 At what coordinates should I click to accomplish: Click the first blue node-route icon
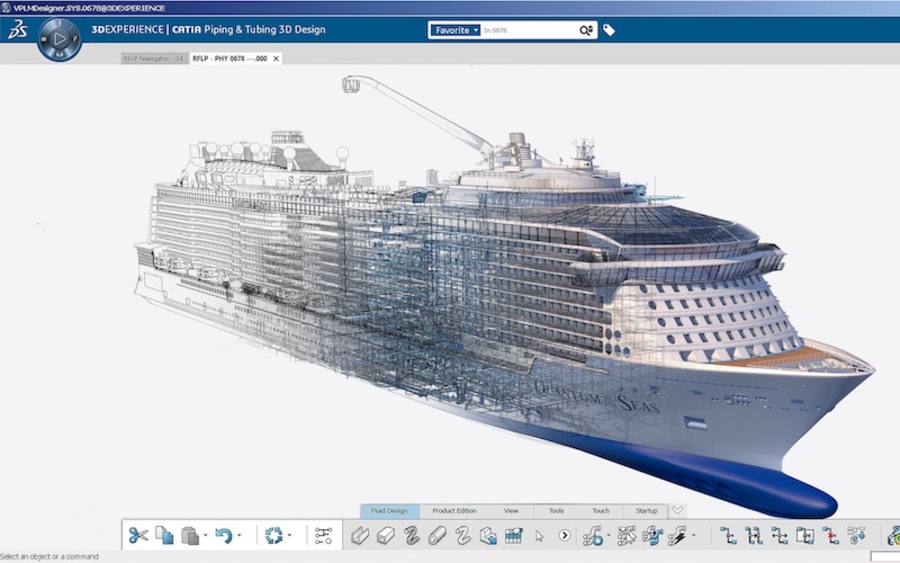[728, 536]
